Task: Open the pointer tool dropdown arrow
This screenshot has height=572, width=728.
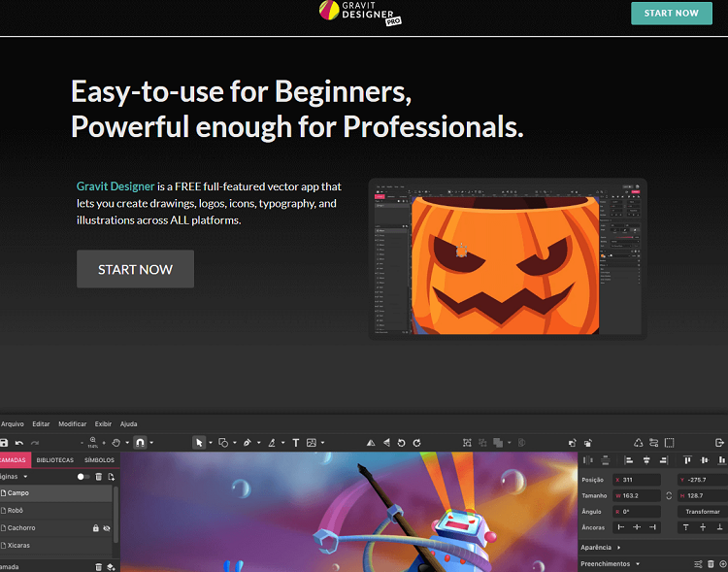Action: click(211, 443)
